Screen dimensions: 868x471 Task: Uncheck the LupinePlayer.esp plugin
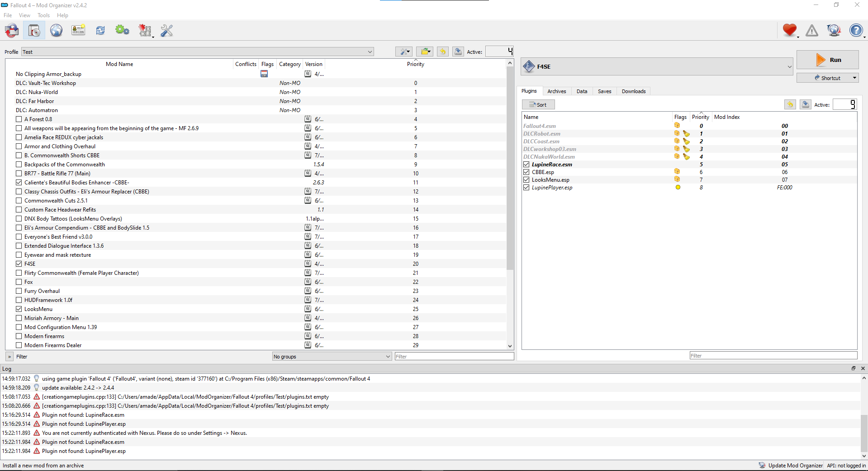click(x=526, y=187)
